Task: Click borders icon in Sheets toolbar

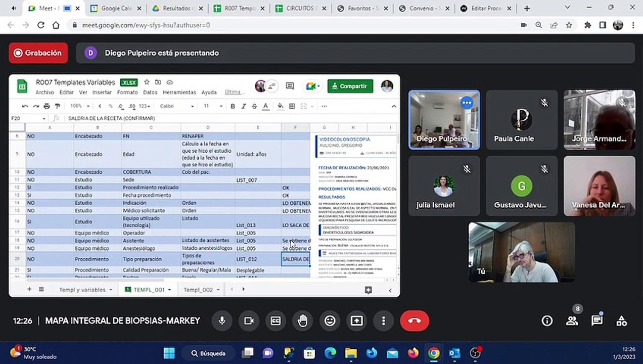Action: pyautogui.click(x=292, y=106)
